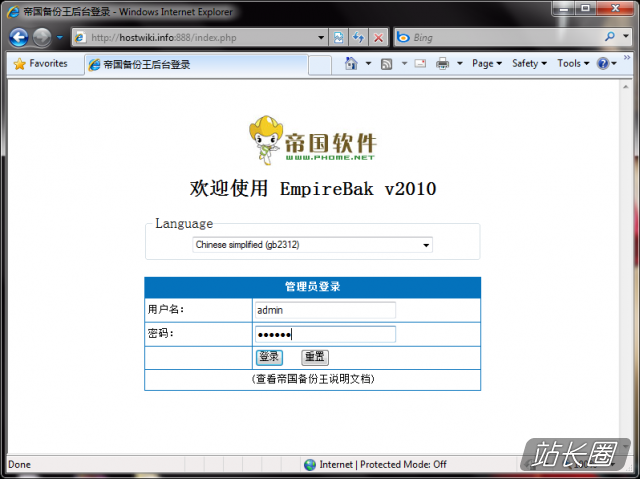The height and width of the screenshot is (479, 640).
Task: Open the Favorites star button
Action: tap(41, 64)
